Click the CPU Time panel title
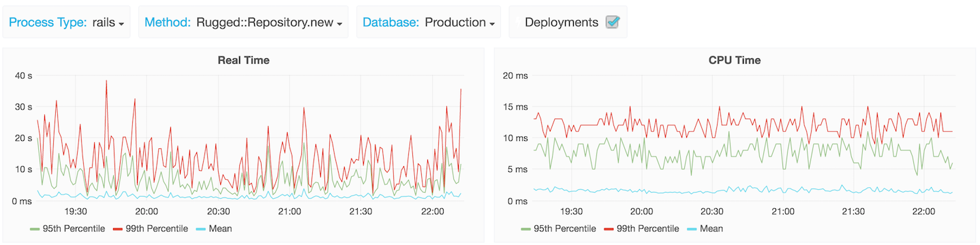 point(735,60)
